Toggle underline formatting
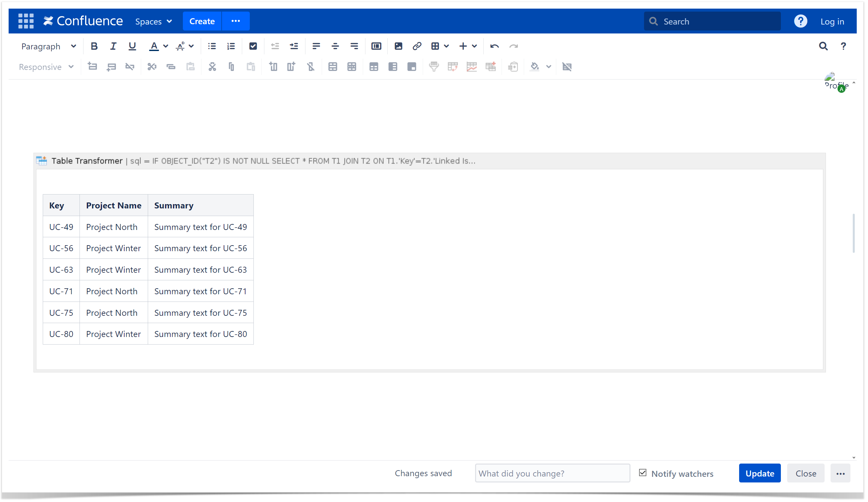Image resolution: width=868 pixels, height=502 pixels. click(x=132, y=46)
